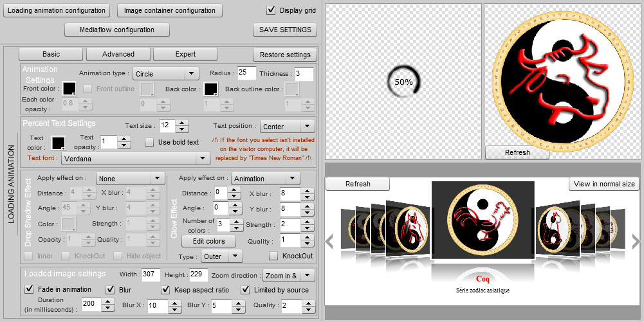Switch to Advanced settings tab
This screenshot has width=644, height=322.
118,54
